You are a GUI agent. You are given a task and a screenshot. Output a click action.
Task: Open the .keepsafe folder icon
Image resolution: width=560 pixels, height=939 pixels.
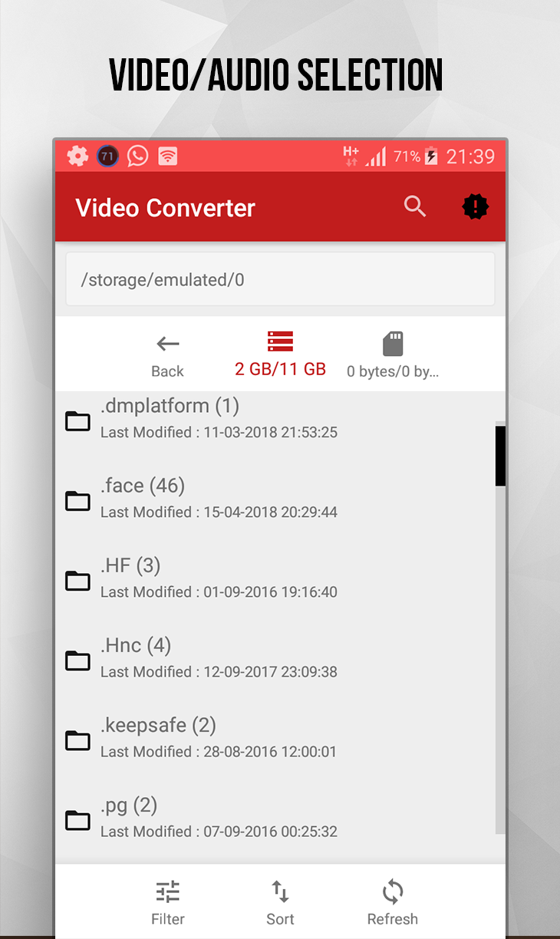[77, 740]
